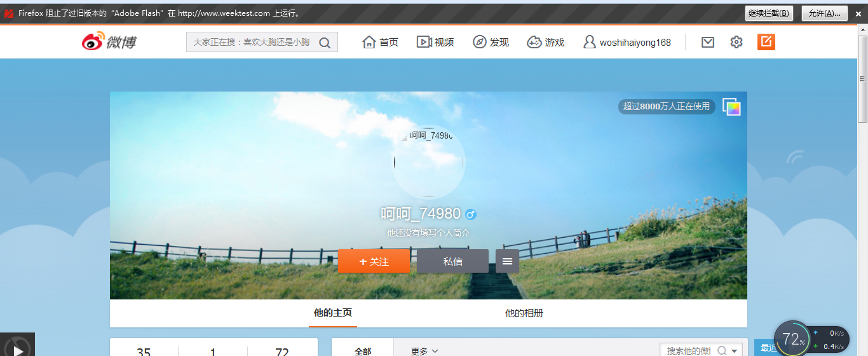868x356 pixels.
Task: Click the orange 关注 follow button
Action: click(x=374, y=261)
